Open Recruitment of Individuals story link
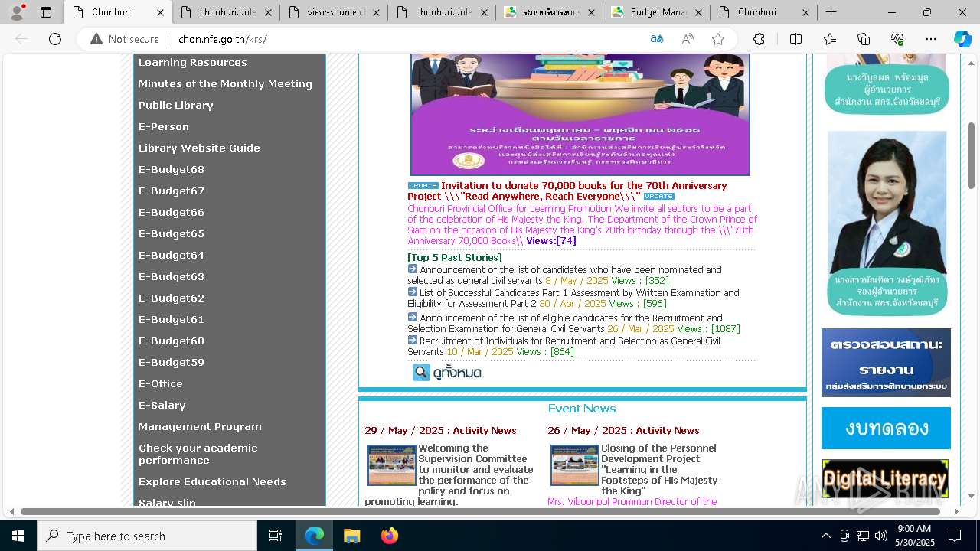 point(563,346)
